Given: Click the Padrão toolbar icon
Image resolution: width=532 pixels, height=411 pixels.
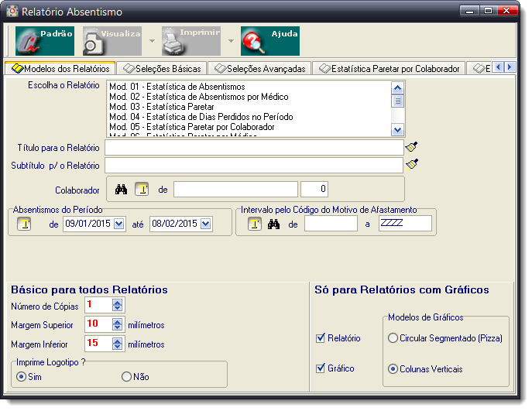Looking at the screenshot, I should 44,41.
